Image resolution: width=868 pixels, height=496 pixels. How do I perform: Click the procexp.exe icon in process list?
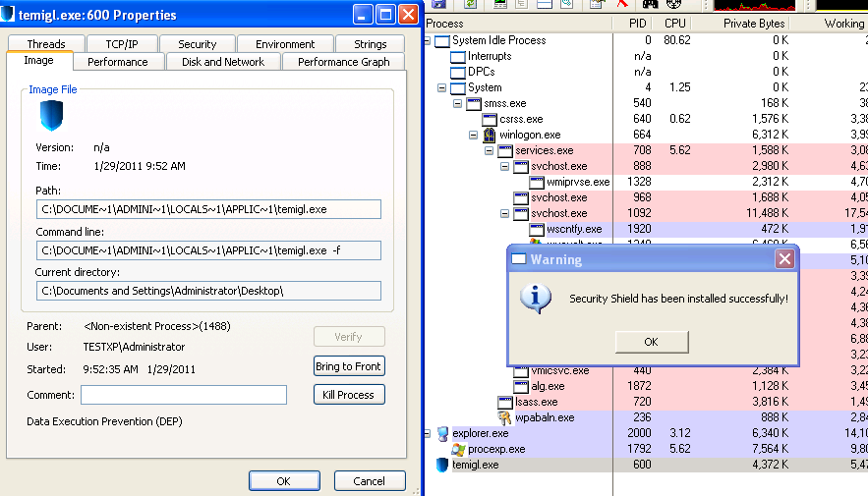pyautogui.click(x=458, y=449)
